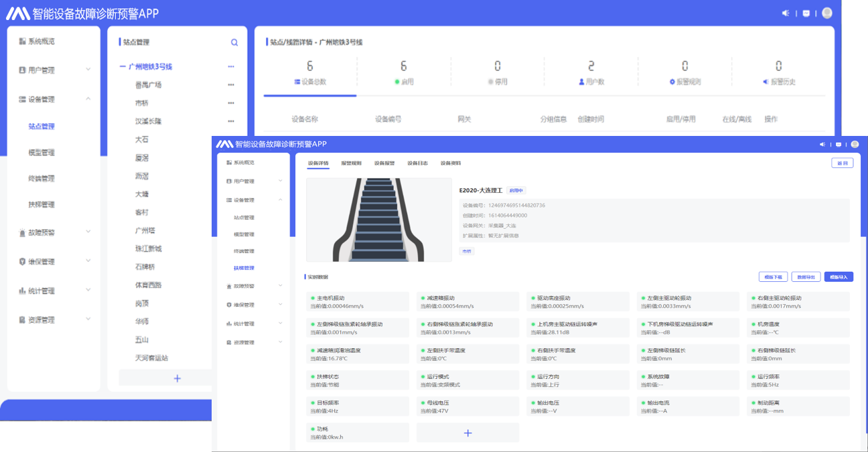Viewport: 868px width, 452px height.
Task: Click the search icon in the 站点管理 panel
Action: pos(234,42)
